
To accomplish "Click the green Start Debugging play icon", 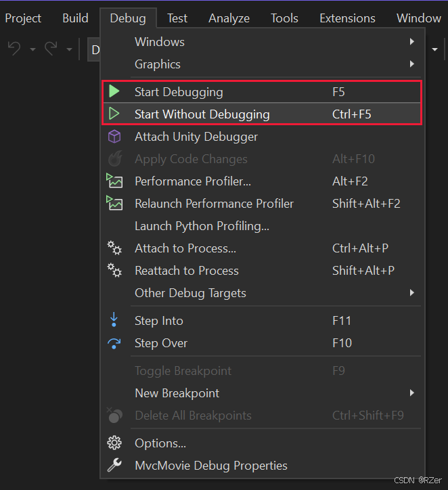I will click(114, 91).
